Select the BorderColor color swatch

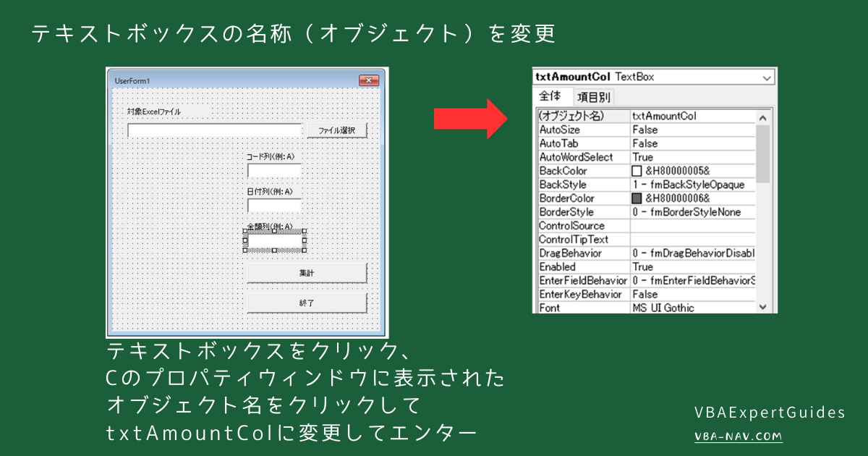(637, 198)
